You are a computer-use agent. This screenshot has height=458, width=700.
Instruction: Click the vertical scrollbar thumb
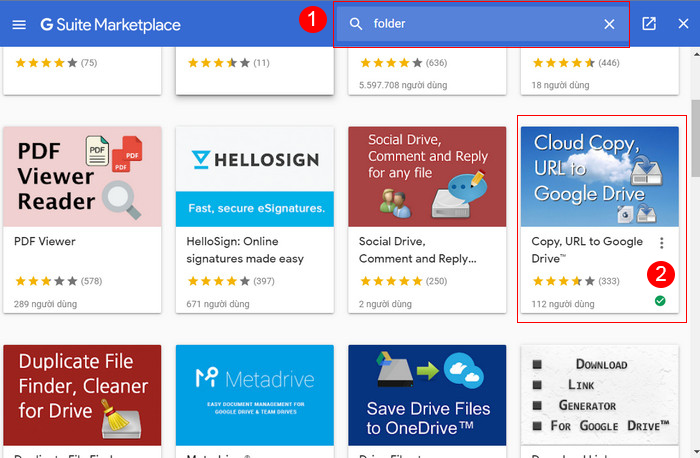[696, 138]
